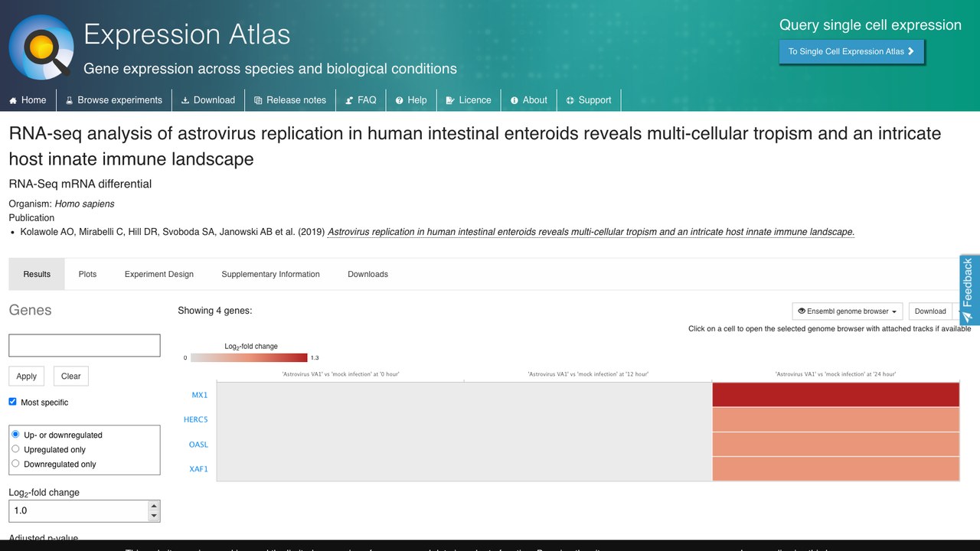Click the eye icon on genome browser button
This screenshot has height=551, width=980.
pos(802,311)
